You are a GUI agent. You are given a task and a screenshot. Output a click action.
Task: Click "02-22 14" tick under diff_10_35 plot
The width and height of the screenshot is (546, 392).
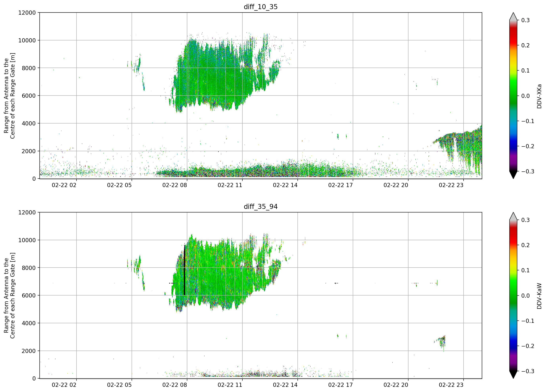coord(285,185)
